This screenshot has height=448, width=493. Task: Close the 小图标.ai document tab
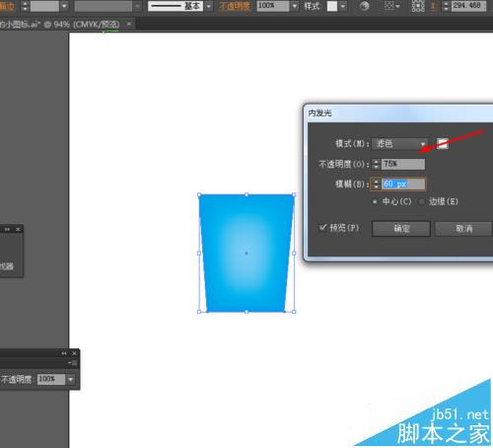pos(129,24)
